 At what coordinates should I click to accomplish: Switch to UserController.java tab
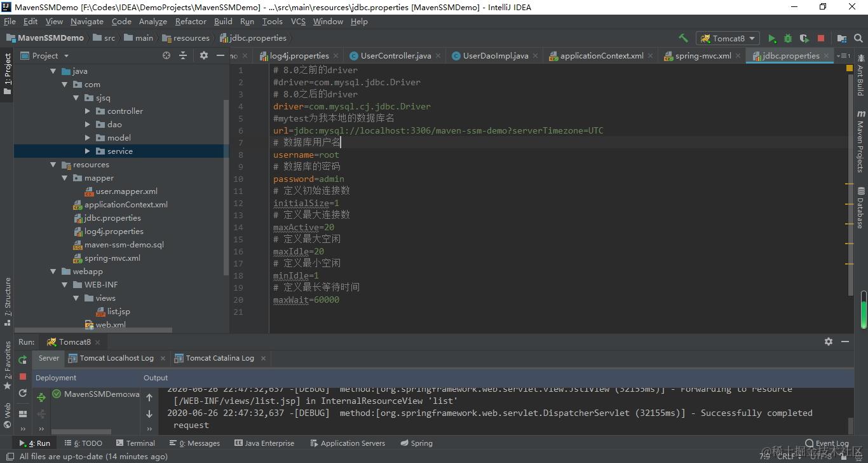395,56
